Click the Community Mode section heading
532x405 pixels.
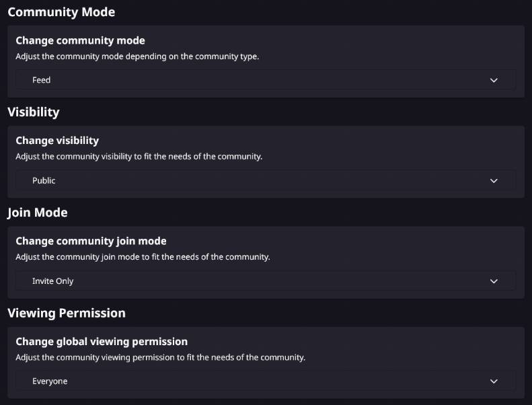[61, 12]
